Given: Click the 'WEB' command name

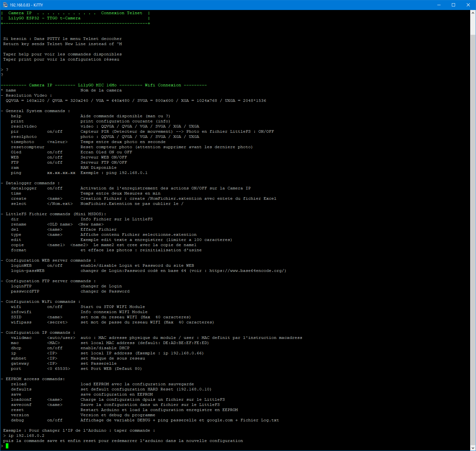Looking at the screenshot, I should [15, 157].
